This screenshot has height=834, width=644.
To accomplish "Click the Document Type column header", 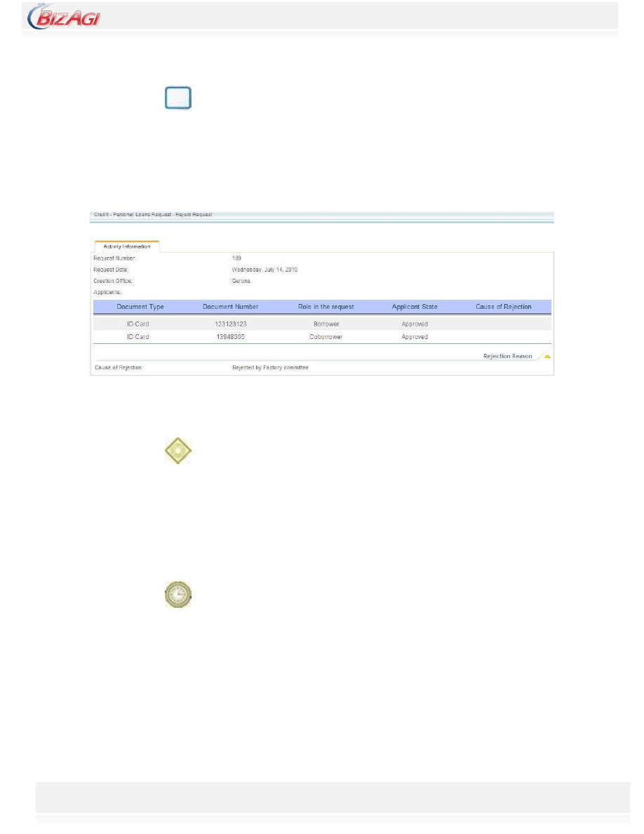I will click(140, 307).
